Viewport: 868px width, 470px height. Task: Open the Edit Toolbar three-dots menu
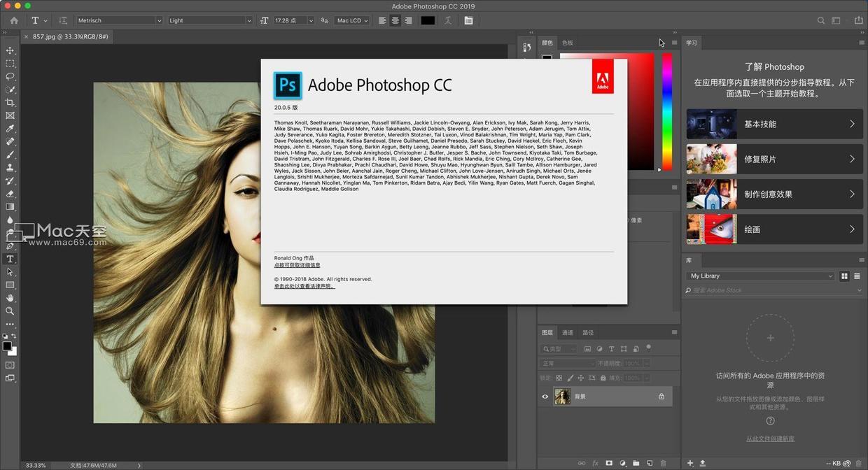(10, 325)
